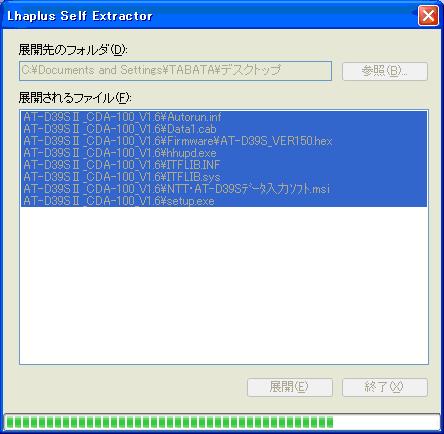Image resolution: width=444 pixels, height=434 pixels.
Task: Select the ITFLIB.sys file row
Action: coord(224,177)
